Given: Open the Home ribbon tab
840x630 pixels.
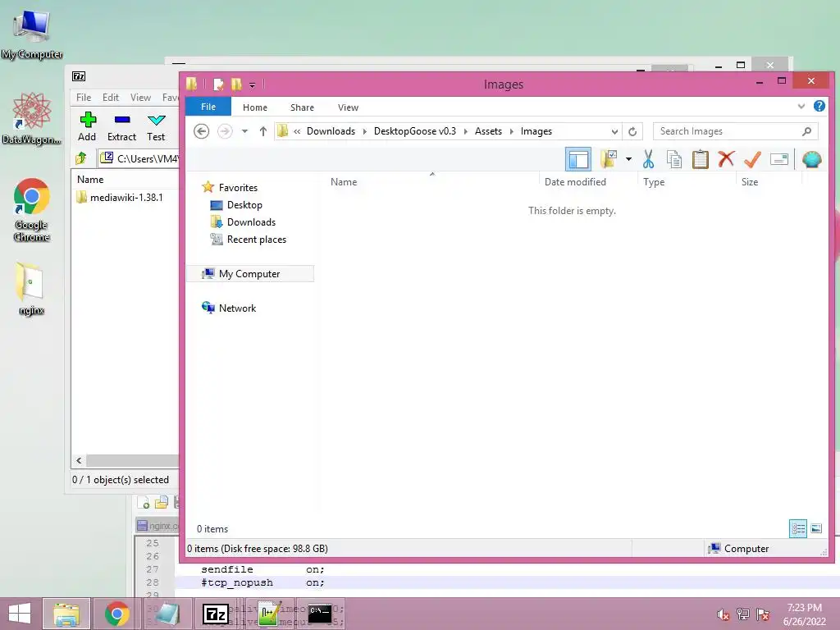Looking at the screenshot, I should [x=255, y=107].
